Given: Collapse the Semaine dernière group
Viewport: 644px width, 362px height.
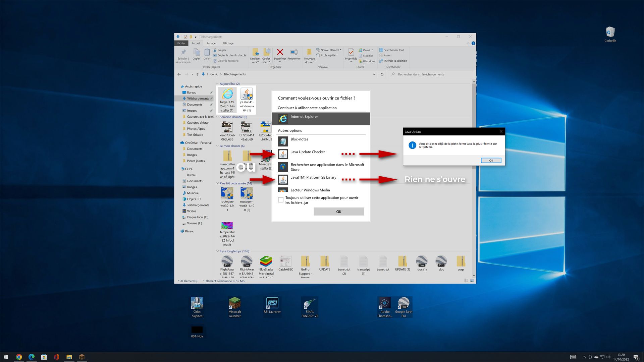Looking at the screenshot, I should coord(217,117).
